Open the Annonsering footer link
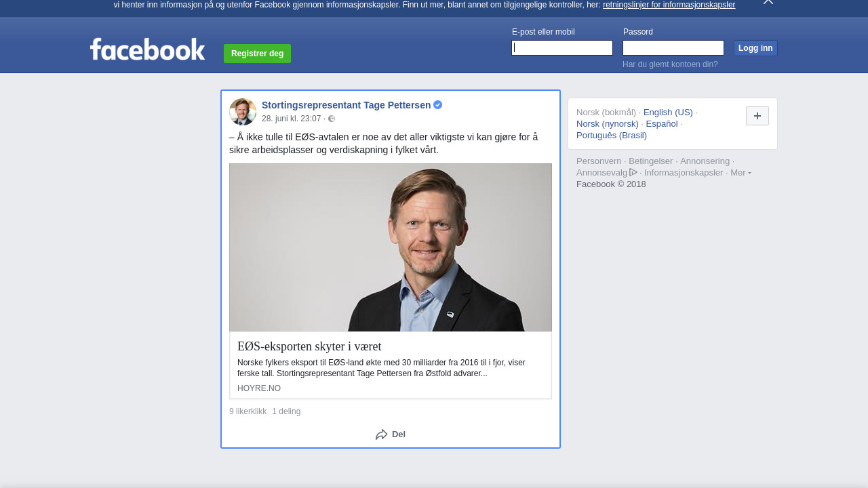This screenshot has height=488, width=868. click(x=705, y=161)
